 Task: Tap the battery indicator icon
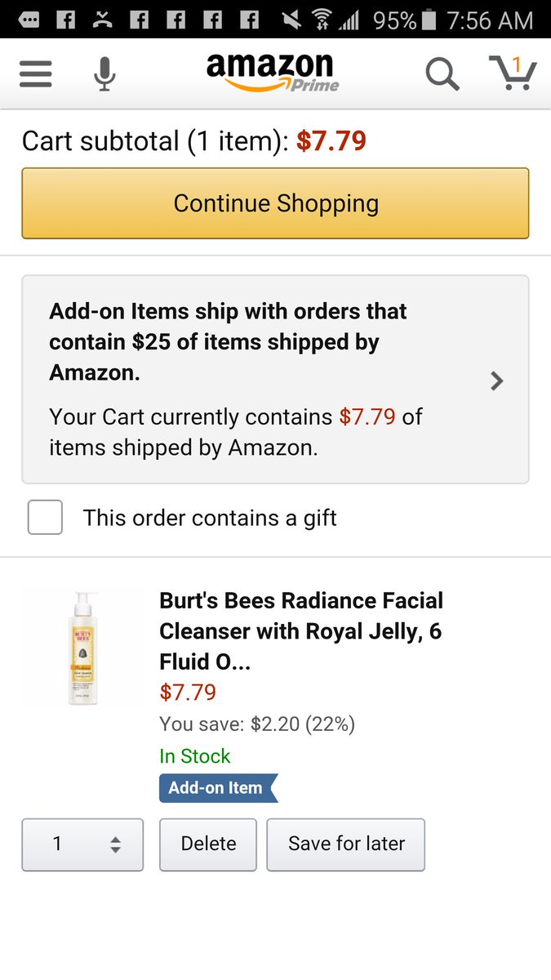coord(431,20)
